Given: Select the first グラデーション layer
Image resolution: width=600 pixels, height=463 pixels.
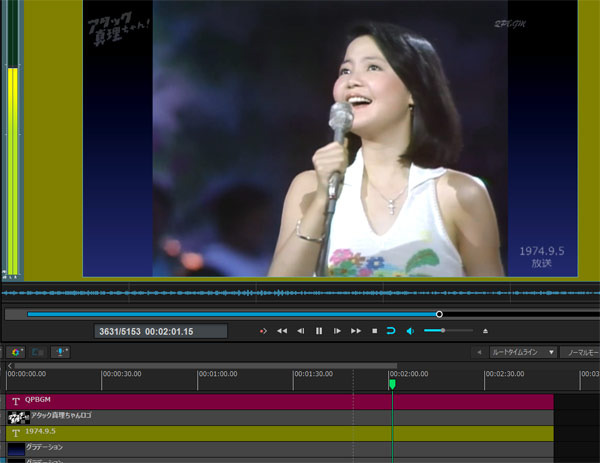Looking at the screenshot, I should 280,449.
